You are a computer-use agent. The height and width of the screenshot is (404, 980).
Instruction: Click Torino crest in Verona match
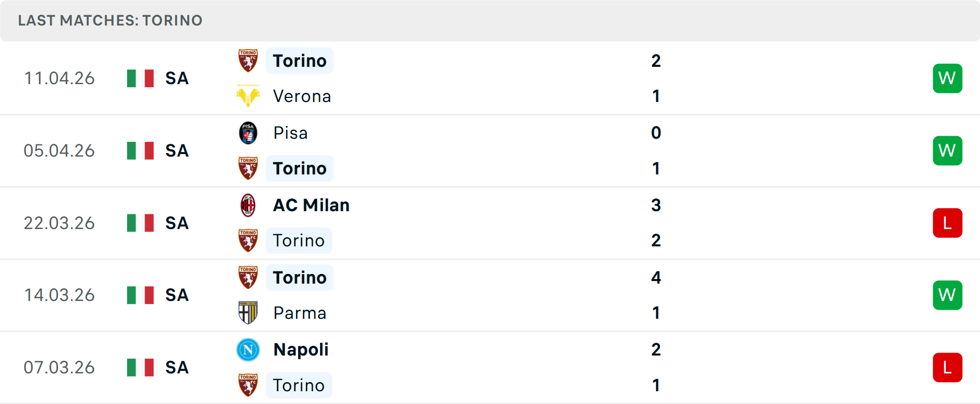248,61
